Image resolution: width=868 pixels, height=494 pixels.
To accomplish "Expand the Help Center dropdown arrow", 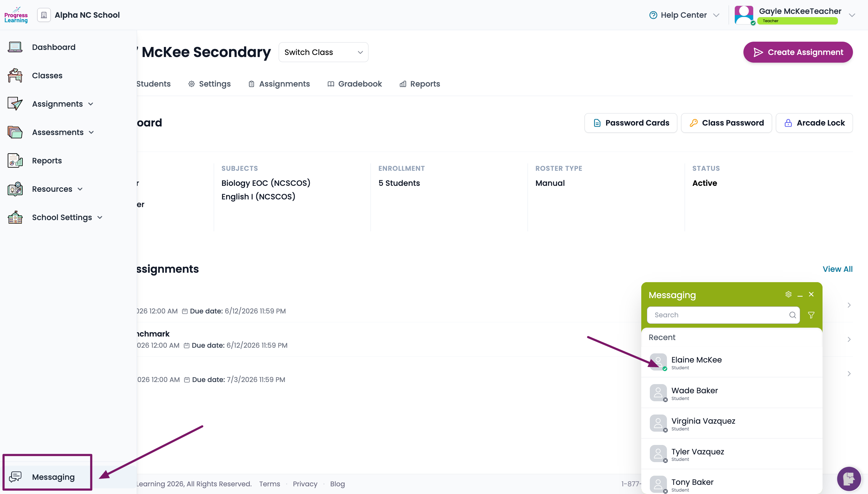I will coord(716,15).
